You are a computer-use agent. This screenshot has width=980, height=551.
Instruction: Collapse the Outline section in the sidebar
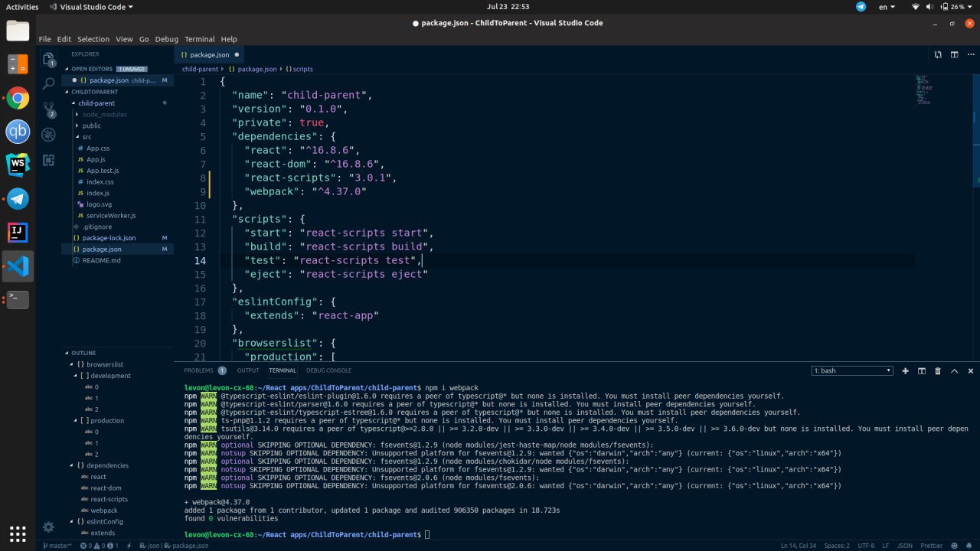(83, 353)
